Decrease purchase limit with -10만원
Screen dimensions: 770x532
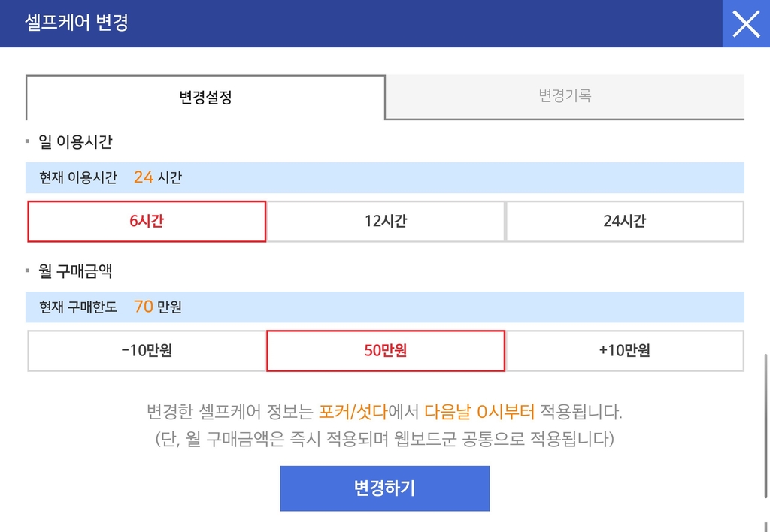pyautogui.click(x=147, y=350)
